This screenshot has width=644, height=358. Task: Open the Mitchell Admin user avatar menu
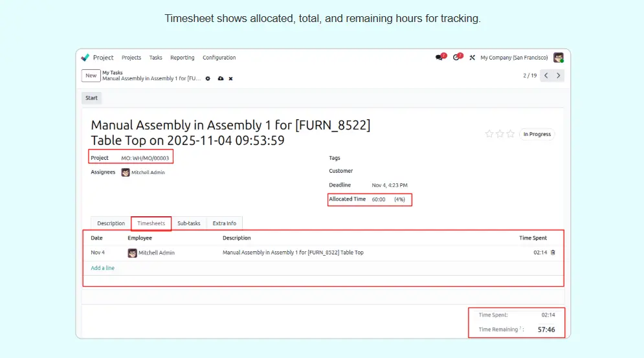coord(558,58)
